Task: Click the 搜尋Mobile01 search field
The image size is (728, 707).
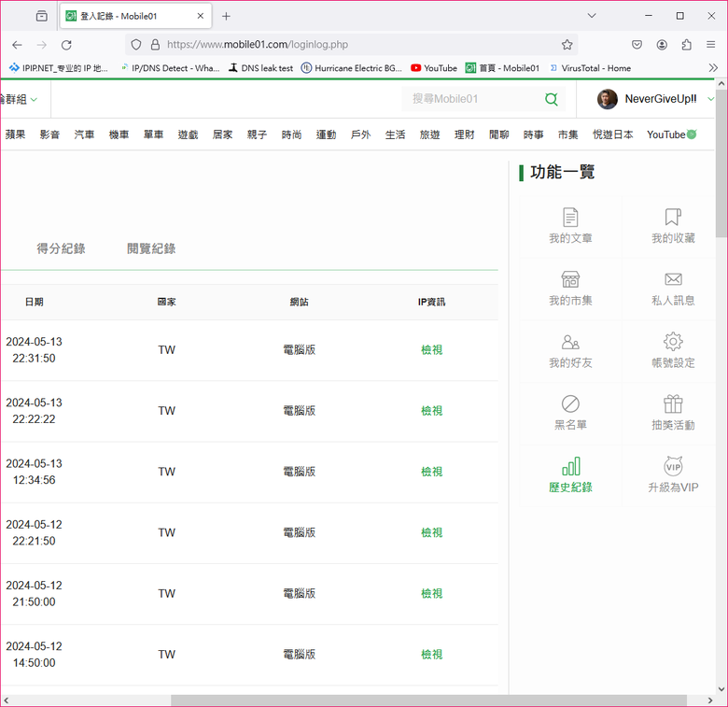Action: (x=471, y=99)
